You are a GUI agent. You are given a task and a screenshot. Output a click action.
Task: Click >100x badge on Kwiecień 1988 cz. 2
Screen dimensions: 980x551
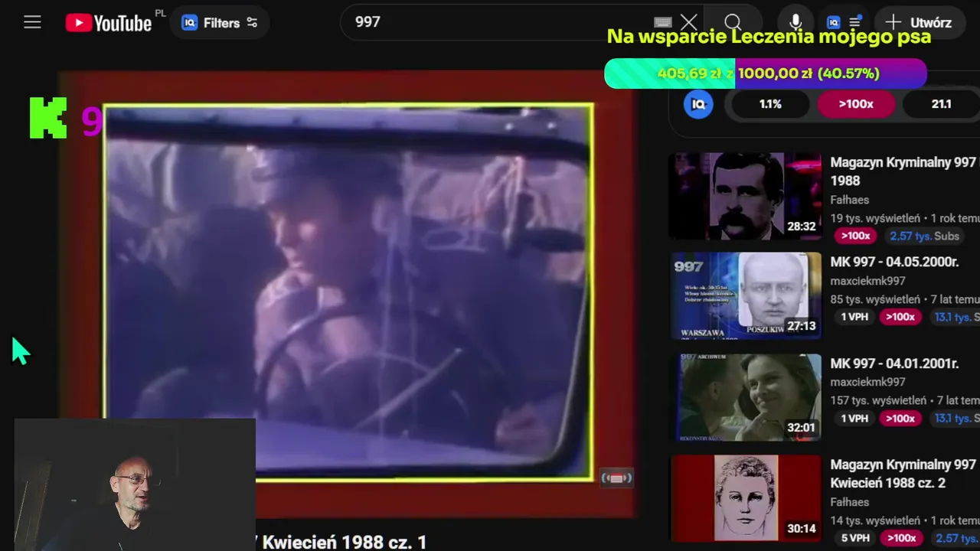(x=900, y=538)
